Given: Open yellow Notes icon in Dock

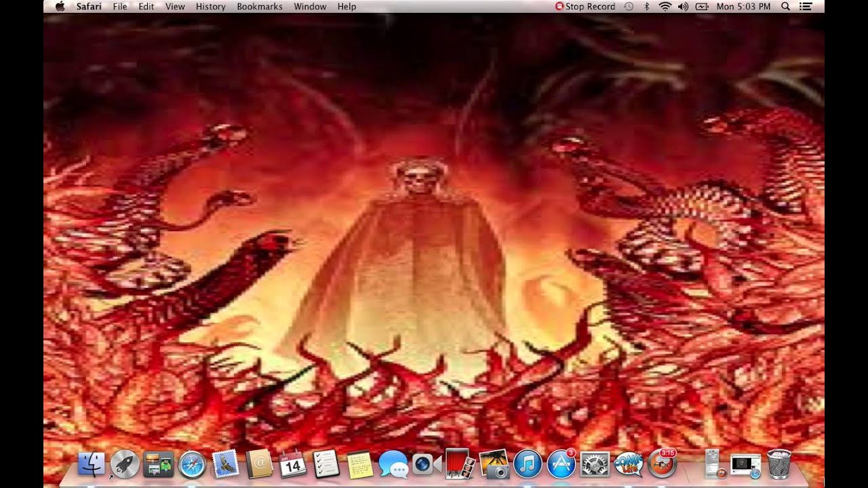Looking at the screenshot, I should (x=360, y=464).
